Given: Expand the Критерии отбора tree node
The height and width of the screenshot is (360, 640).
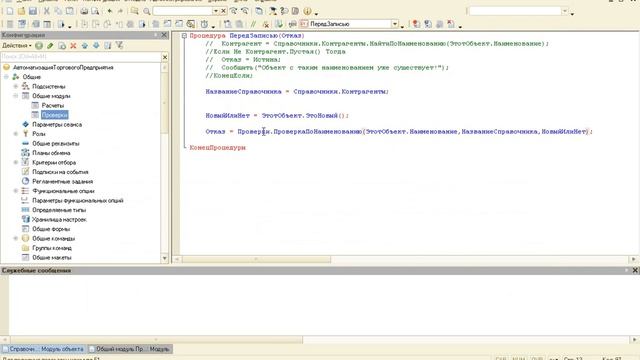Looking at the screenshot, I should click(x=16, y=162).
